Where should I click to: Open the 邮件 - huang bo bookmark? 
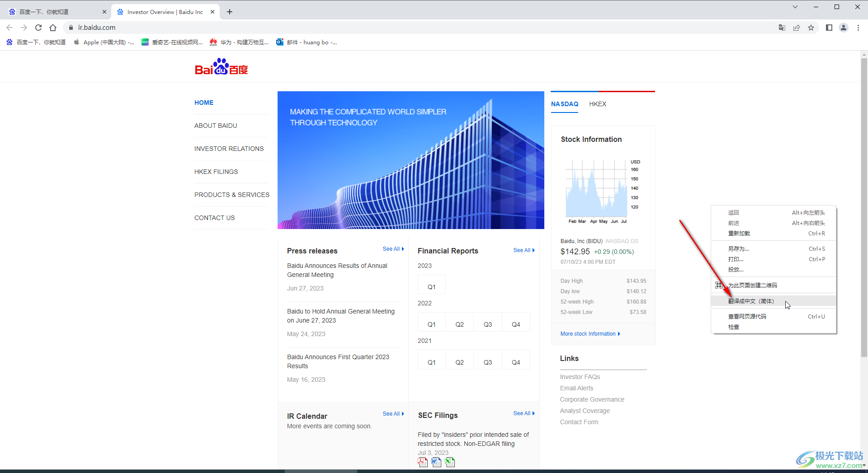click(307, 42)
